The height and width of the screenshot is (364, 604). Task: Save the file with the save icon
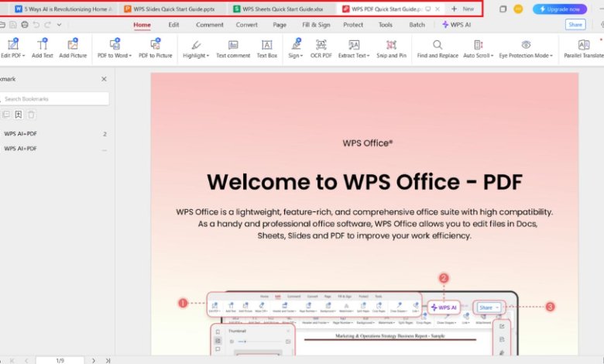[x=13, y=25]
